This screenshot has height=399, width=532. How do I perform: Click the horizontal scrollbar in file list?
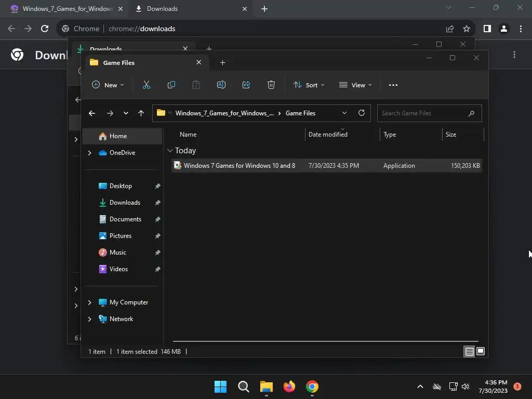[x=325, y=341]
